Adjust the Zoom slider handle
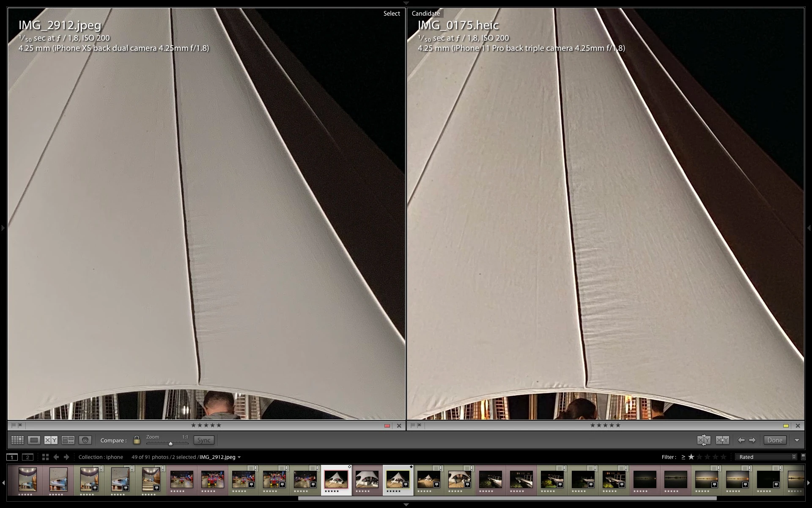Image resolution: width=812 pixels, height=508 pixels. (x=170, y=444)
